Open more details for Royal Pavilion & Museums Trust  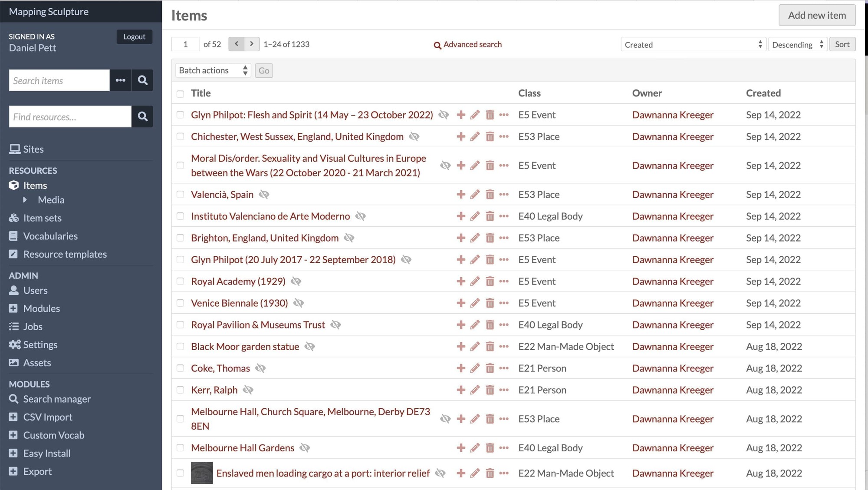(x=504, y=325)
